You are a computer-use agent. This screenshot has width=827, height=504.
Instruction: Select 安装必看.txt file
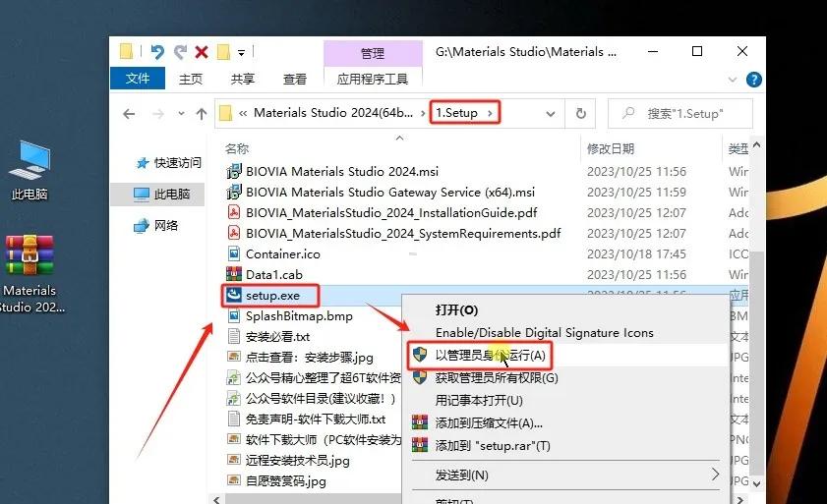tap(277, 336)
